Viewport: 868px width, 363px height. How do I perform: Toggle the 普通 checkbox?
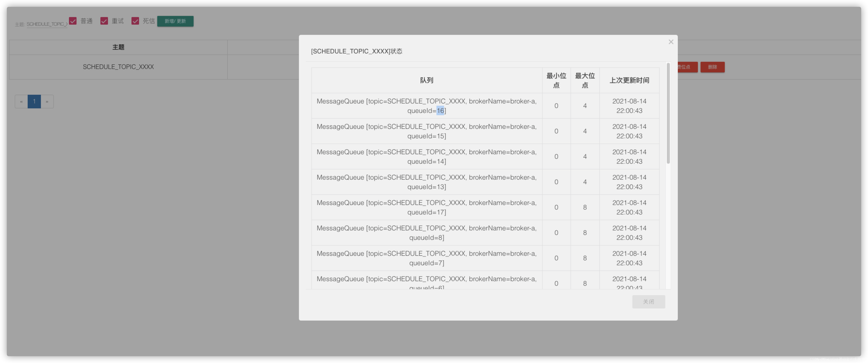point(73,21)
